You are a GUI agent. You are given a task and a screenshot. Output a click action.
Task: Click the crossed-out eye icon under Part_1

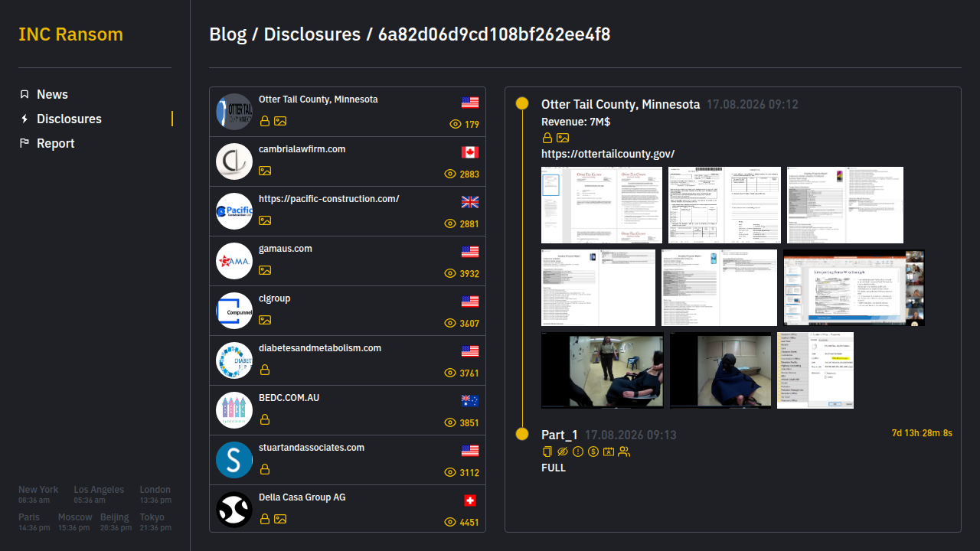click(563, 452)
